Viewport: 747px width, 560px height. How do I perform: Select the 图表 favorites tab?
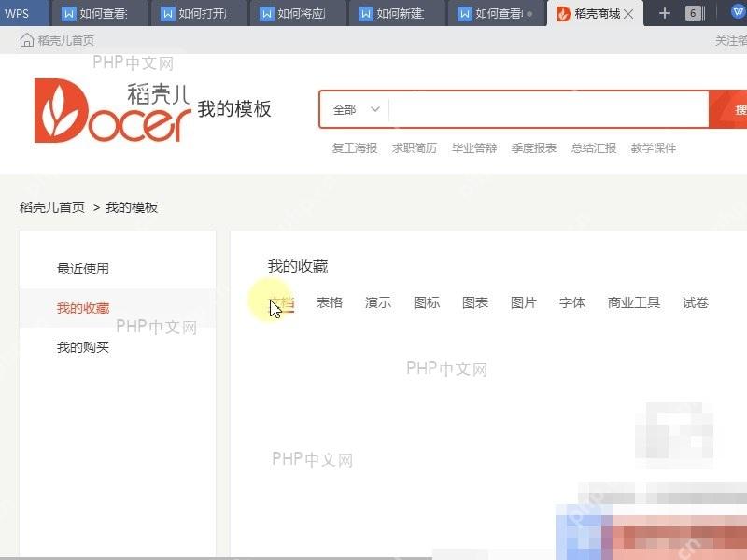[x=475, y=302]
